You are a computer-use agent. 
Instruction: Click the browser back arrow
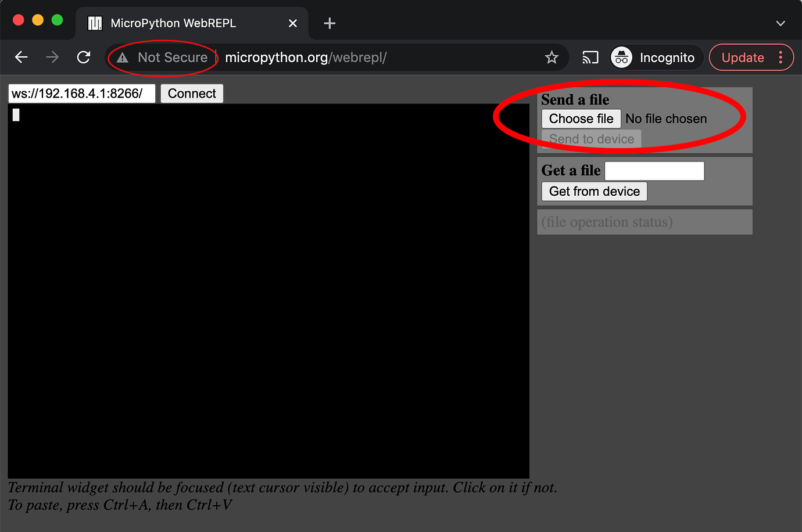point(22,57)
